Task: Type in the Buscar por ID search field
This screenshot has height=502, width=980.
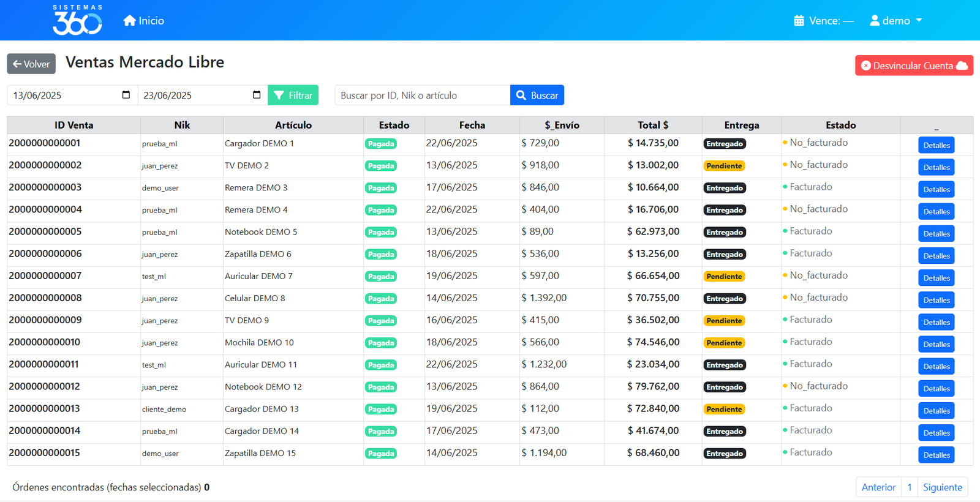Action: (422, 96)
